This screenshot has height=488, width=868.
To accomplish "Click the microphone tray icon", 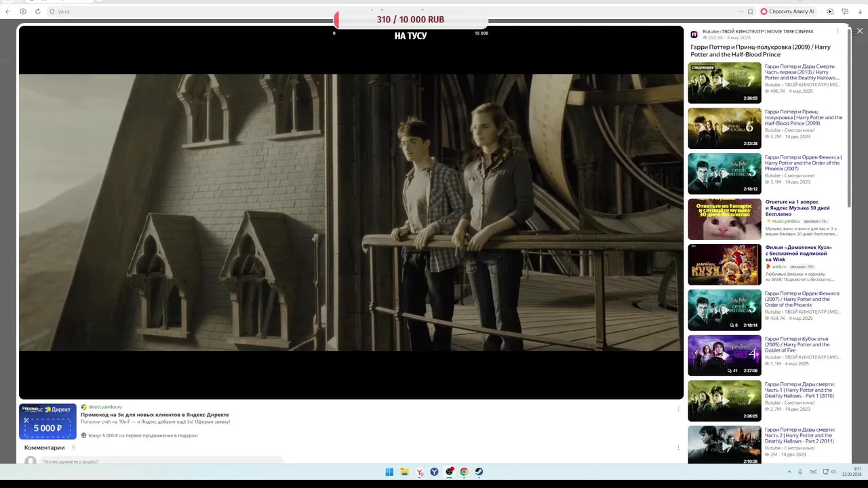I will click(800, 472).
